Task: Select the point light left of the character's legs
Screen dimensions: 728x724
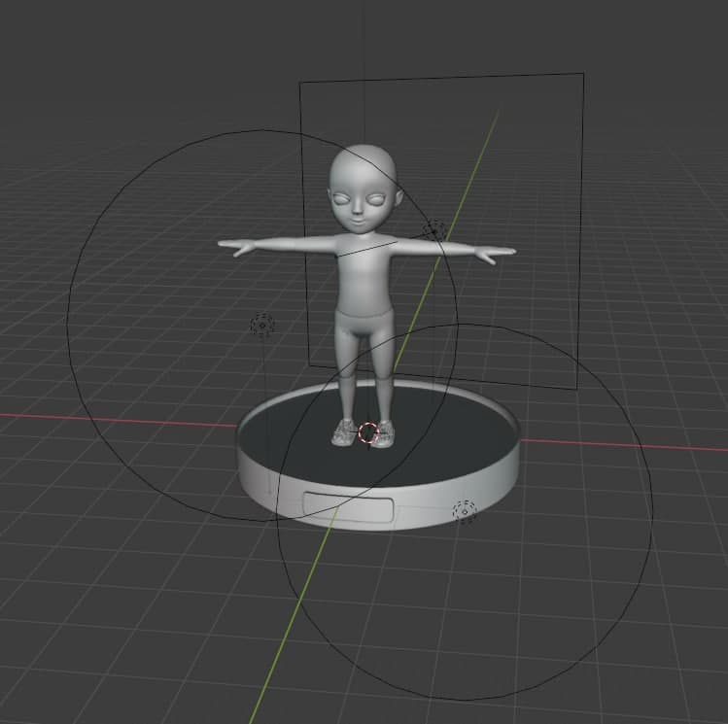Action: click(262, 325)
